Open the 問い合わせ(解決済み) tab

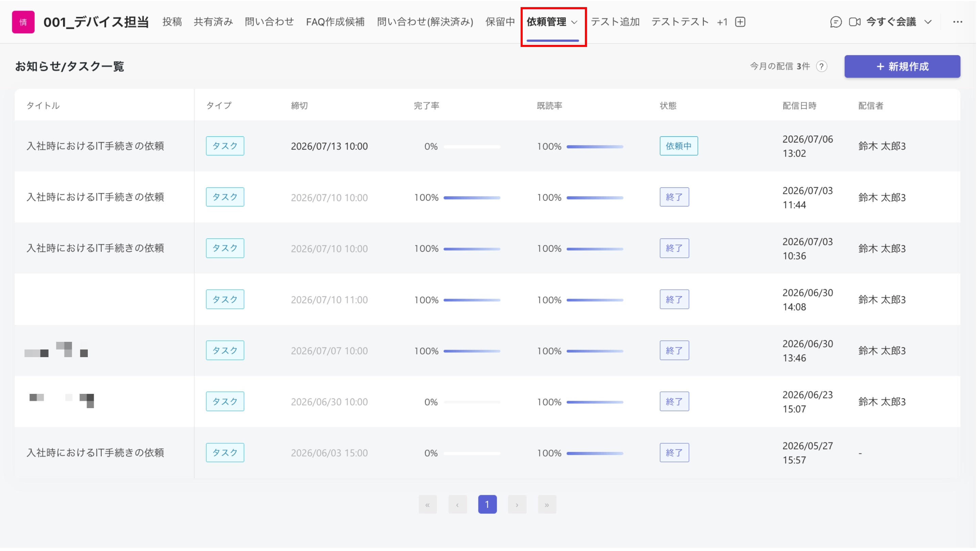(425, 22)
